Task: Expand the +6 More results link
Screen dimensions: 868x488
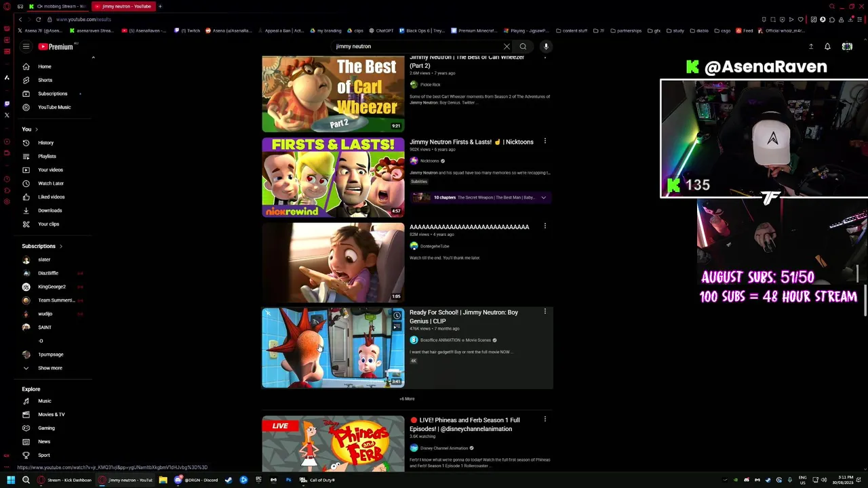Action: [407, 399]
